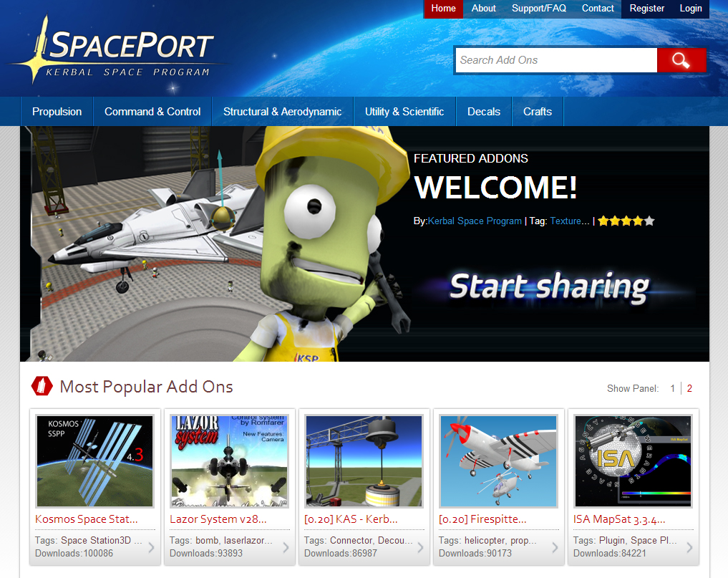Open the Firespitter airplane thumbnail
This screenshot has height=578, width=728.
tap(498, 461)
